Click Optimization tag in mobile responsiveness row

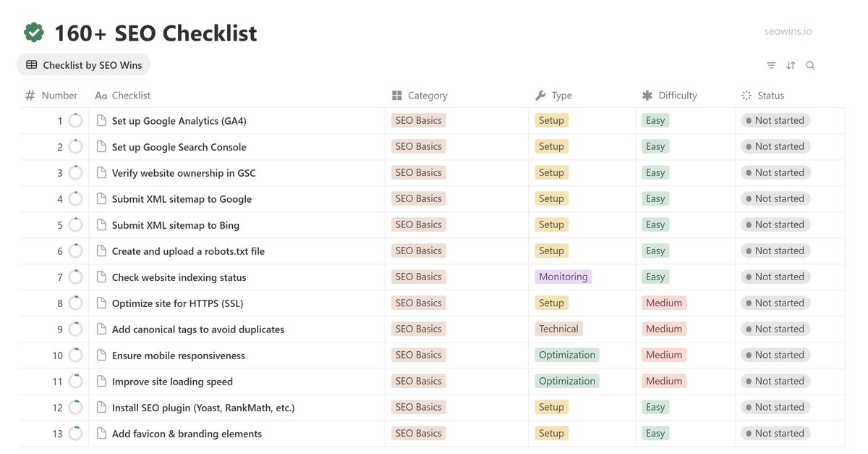tap(567, 355)
